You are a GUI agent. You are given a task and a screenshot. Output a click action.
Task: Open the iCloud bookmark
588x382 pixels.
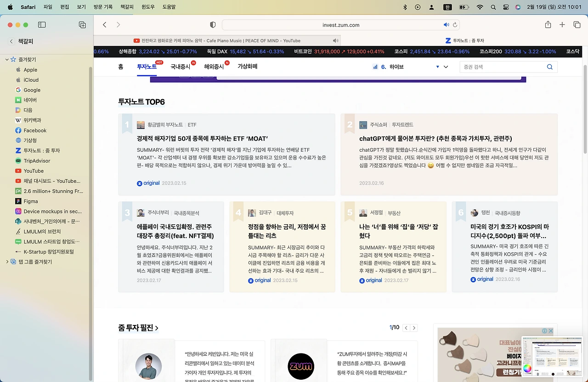[31, 80]
